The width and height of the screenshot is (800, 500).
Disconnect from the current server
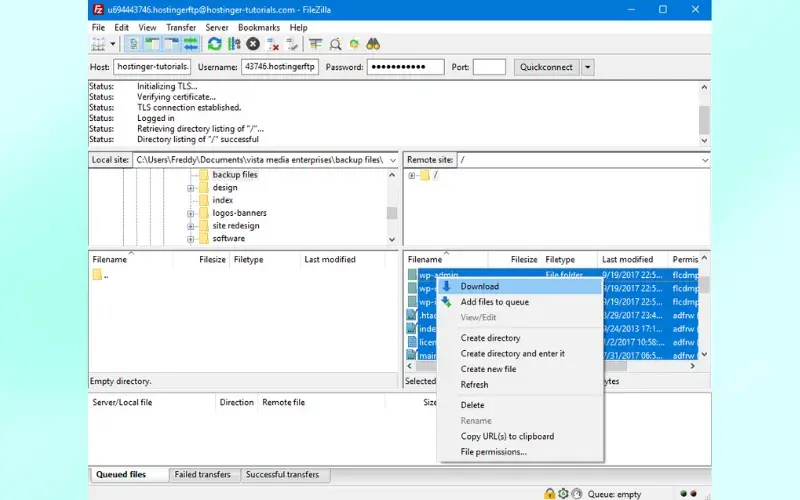(273, 44)
